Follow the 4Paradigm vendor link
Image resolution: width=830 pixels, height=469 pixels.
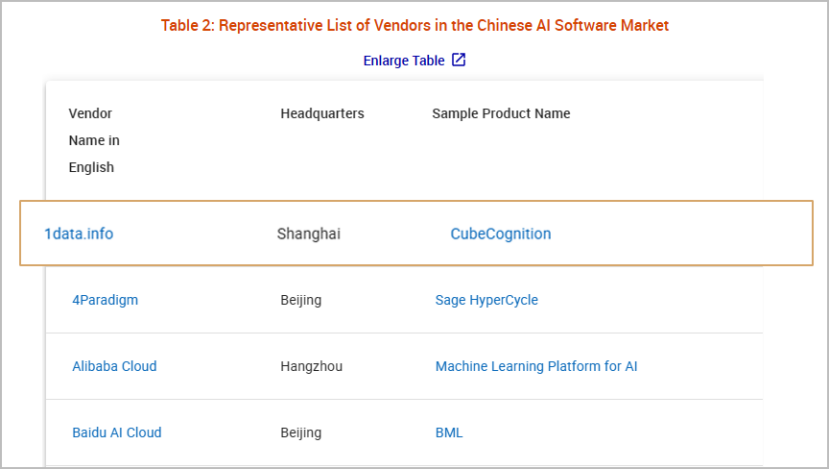pos(105,300)
